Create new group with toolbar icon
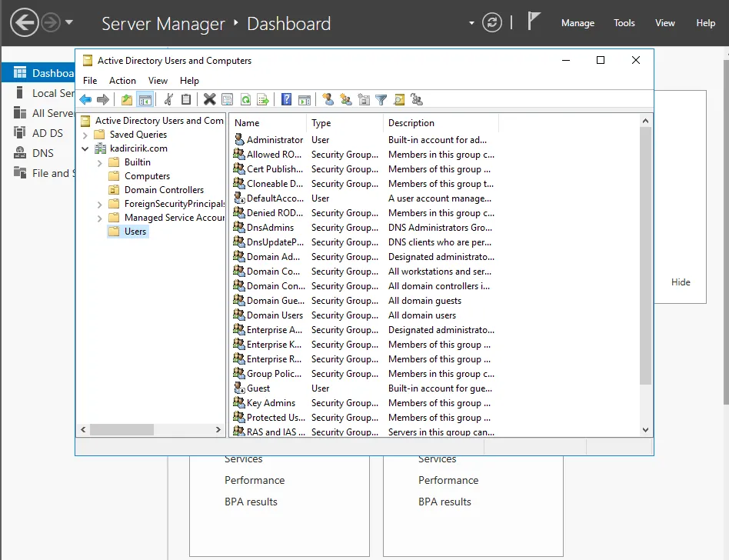The width and height of the screenshot is (729, 560). pos(346,99)
